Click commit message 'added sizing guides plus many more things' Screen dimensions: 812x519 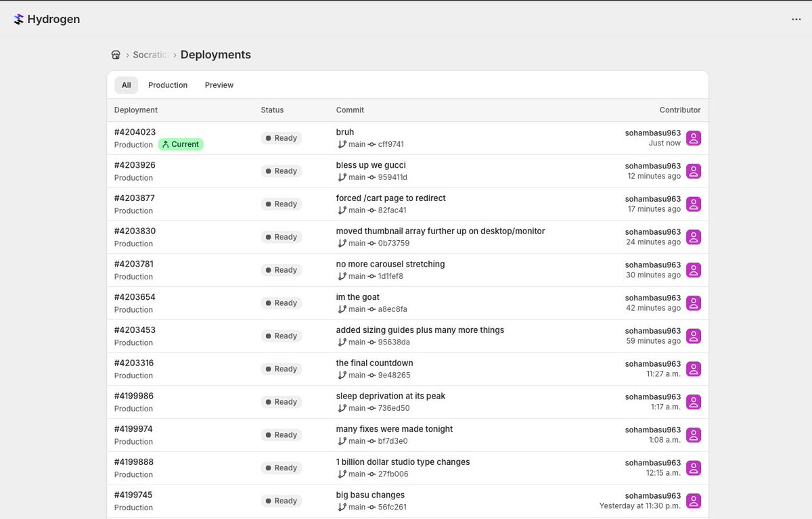pyautogui.click(x=420, y=330)
